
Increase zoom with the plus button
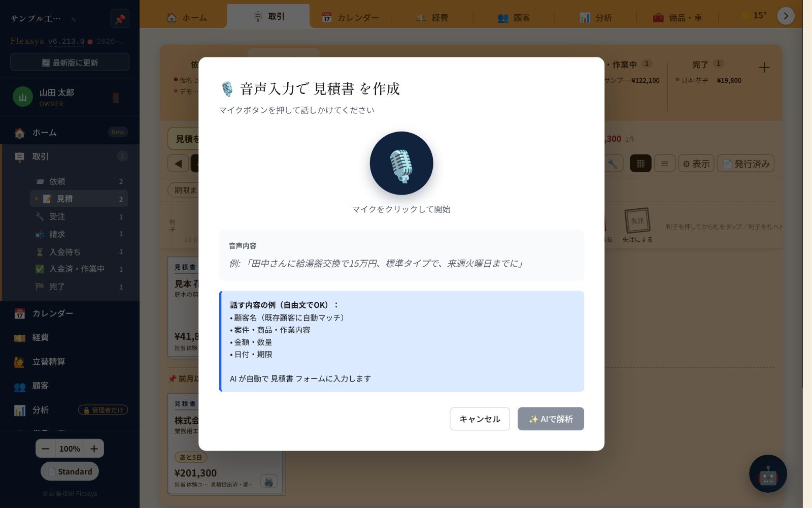tap(94, 449)
